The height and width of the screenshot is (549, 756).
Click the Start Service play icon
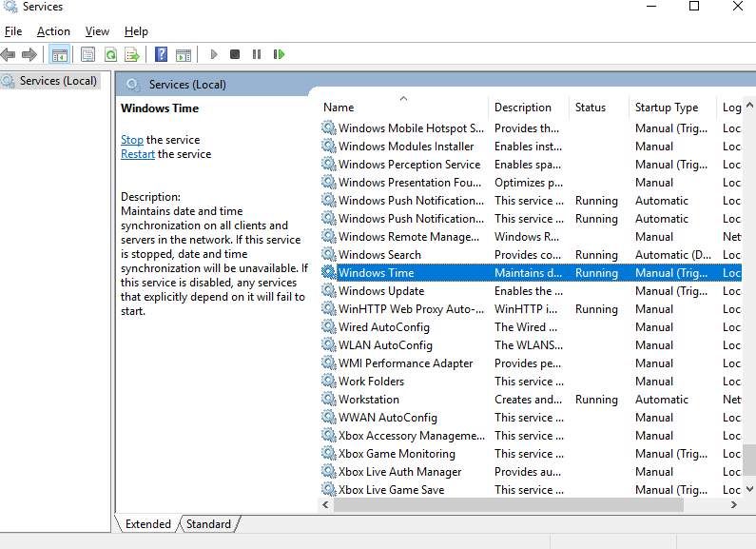point(214,54)
